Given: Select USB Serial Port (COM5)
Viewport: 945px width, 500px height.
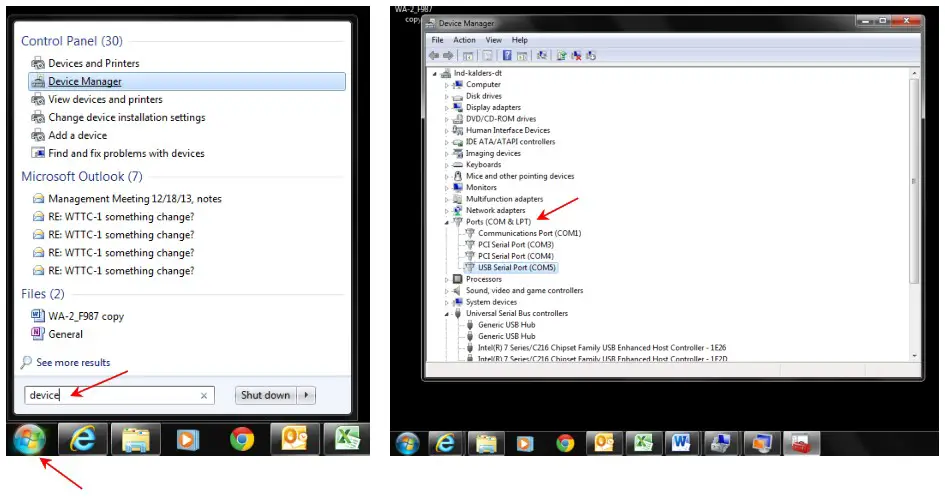Looking at the screenshot, I should [x=516, y=267].
